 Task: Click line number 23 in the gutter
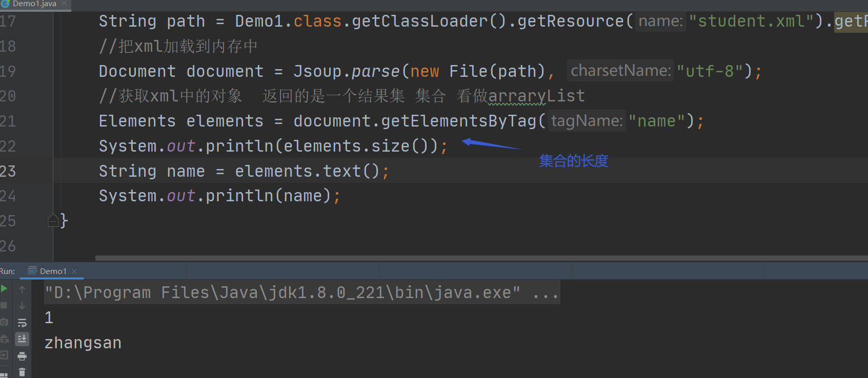8,171
